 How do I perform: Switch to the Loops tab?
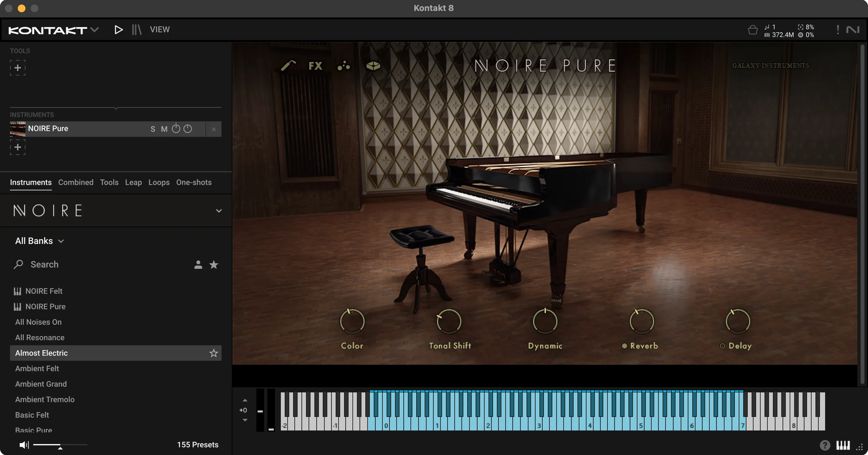pyautogui.click(x=159, y=182)
